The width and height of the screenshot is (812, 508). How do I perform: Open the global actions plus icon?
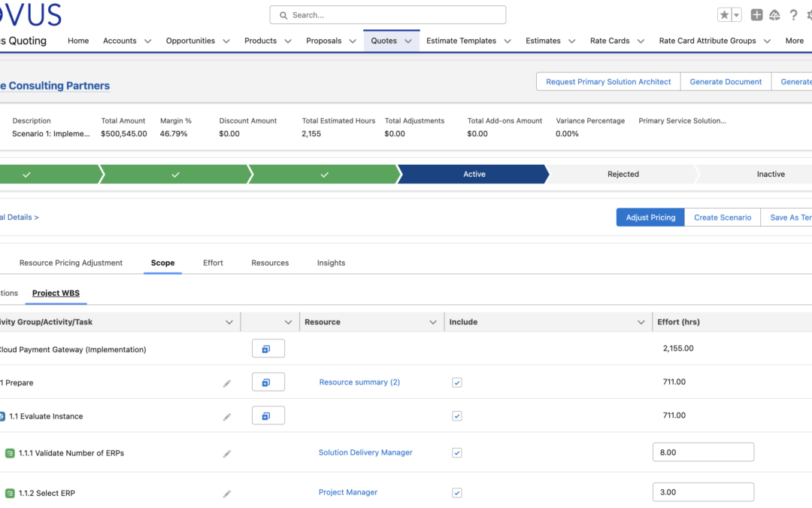click(x=756, y=14)
